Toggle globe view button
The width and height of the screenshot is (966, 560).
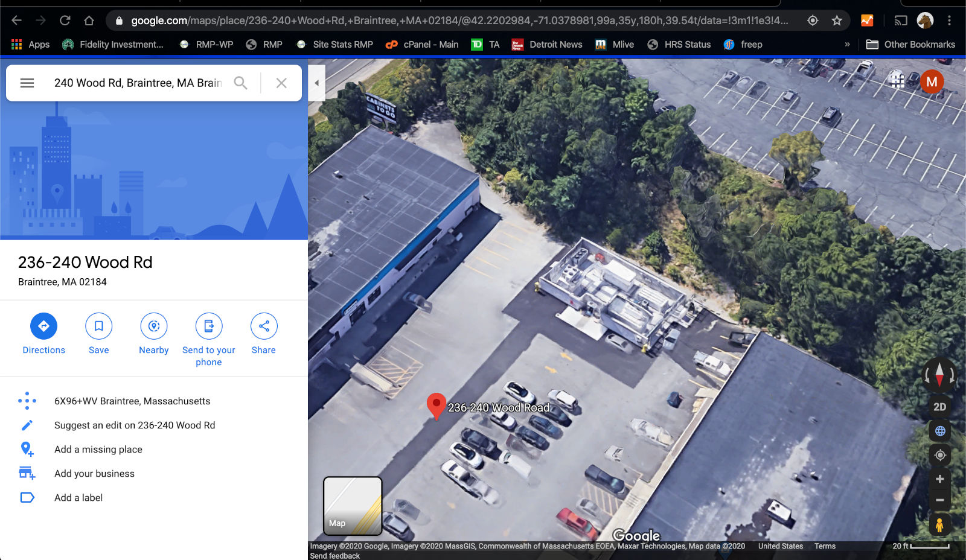(x=939, y=431)
